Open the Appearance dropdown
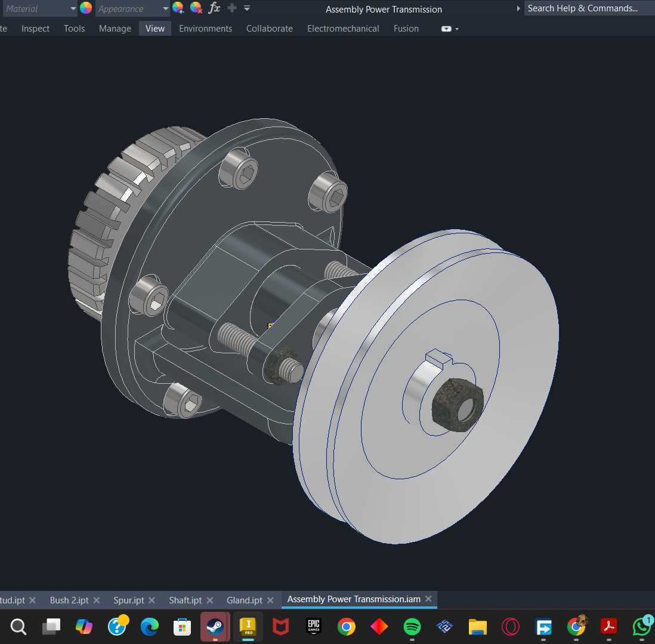The height and width of the screenshot is (644, 655). (x=132, y=8)
